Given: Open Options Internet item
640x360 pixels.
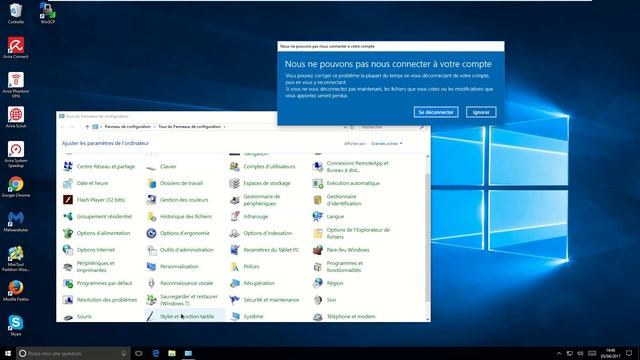Looking at the screenshot, I should (89, 250).
